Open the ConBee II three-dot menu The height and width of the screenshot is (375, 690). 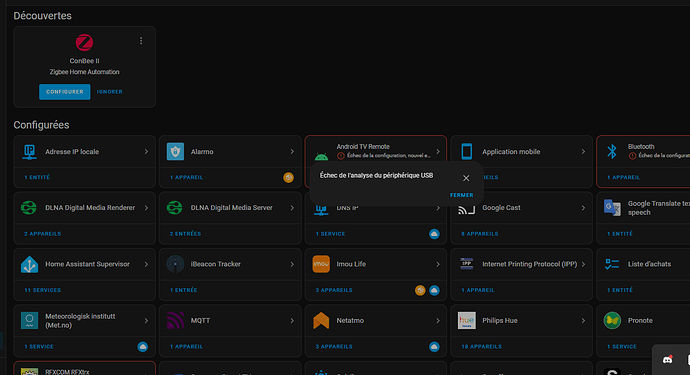pos(141,40)
